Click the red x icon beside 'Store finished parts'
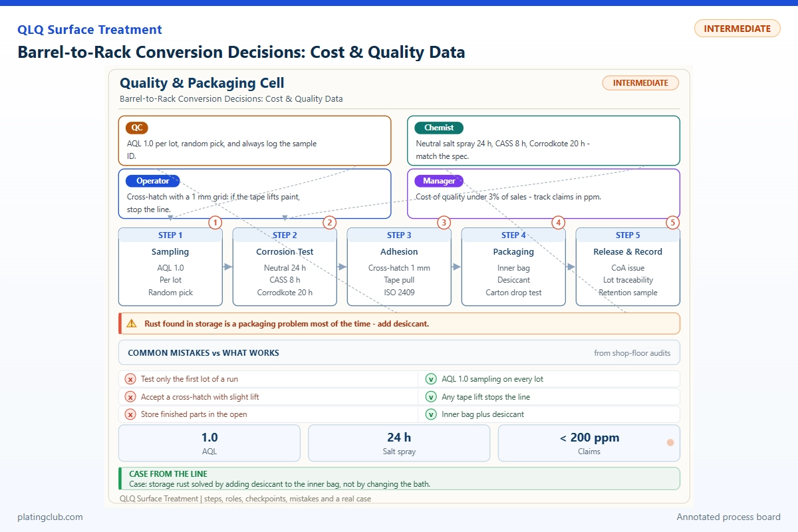 point(130,414)
